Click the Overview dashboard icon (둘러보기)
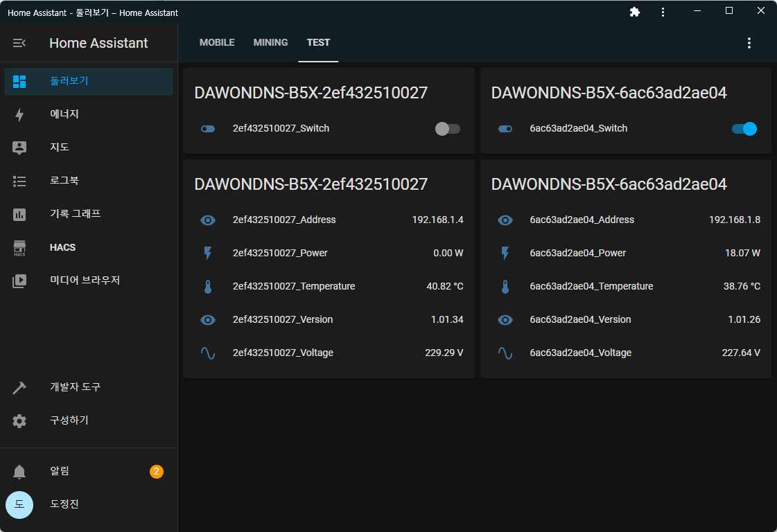The image size is (777, 532). pos(19,81)
